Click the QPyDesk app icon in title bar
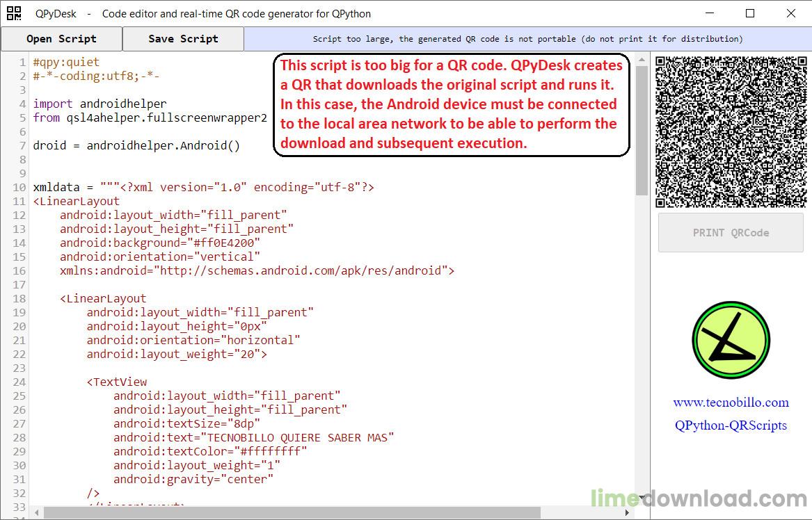The height and width of the screenshot is (520, 812). coord(14,13)
